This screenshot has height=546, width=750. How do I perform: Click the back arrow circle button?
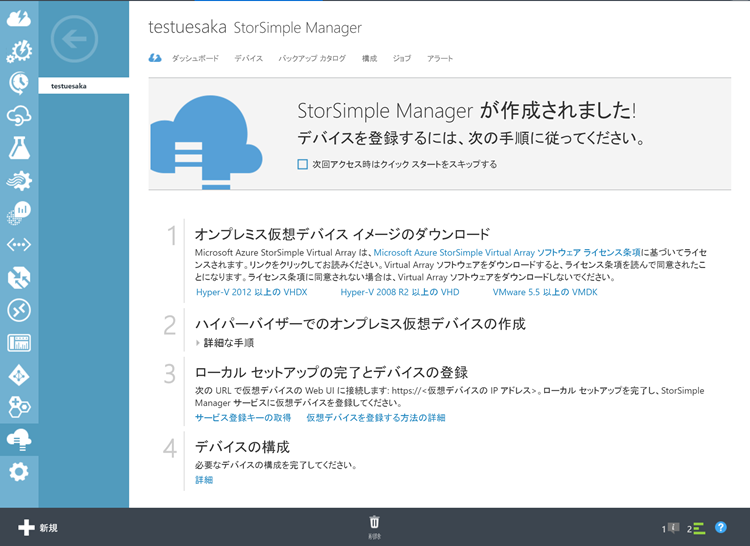point(74,39)
